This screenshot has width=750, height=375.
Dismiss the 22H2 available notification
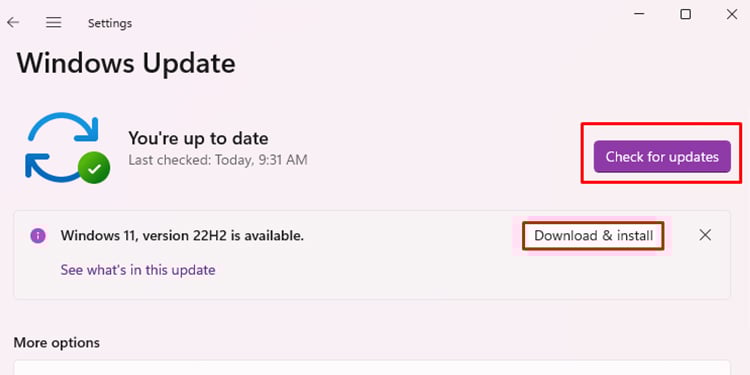point(705,235)
